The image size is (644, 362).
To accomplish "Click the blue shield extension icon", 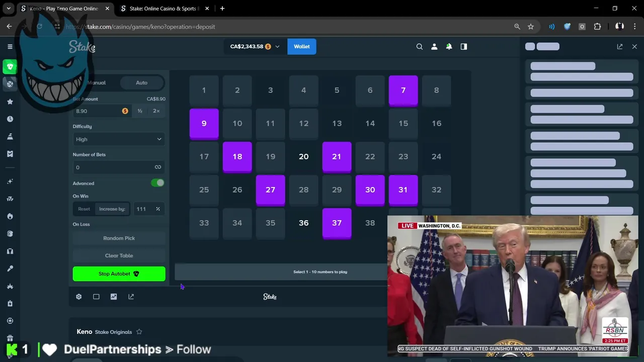I will click(x=567, y=27).
